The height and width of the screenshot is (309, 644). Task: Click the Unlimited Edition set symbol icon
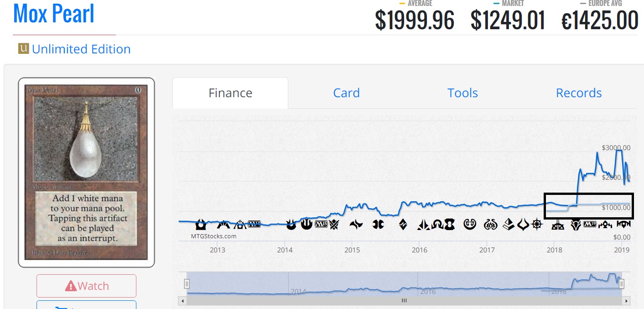click(x=23, y=48)
